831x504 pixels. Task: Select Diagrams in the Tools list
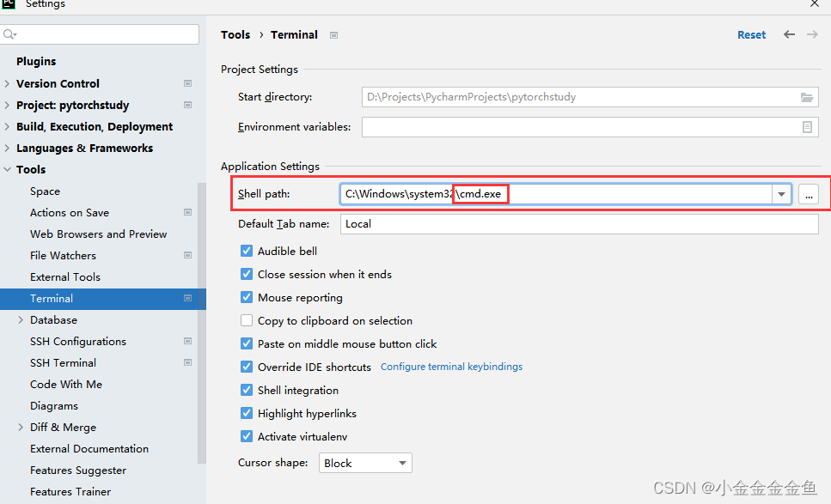point(54,406)
